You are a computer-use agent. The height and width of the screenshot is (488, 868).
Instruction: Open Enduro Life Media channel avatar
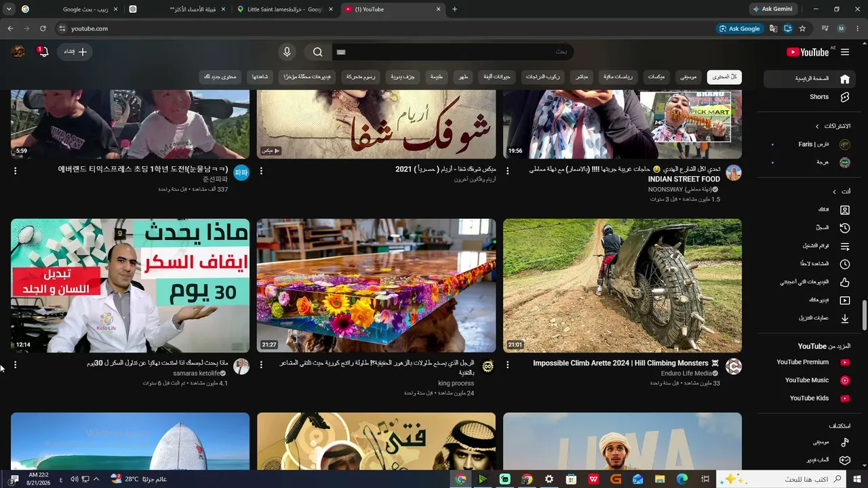point(733,367)
